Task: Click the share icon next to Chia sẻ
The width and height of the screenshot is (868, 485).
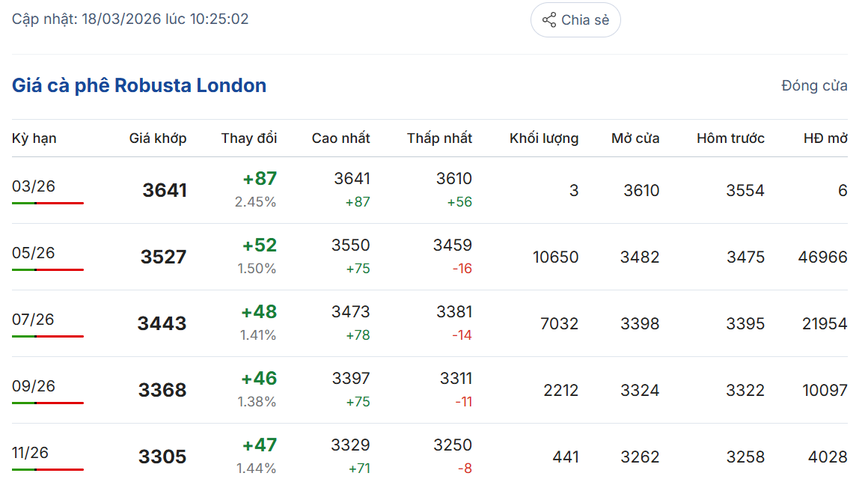Action: pyautogui.click(x=549, y=20)
